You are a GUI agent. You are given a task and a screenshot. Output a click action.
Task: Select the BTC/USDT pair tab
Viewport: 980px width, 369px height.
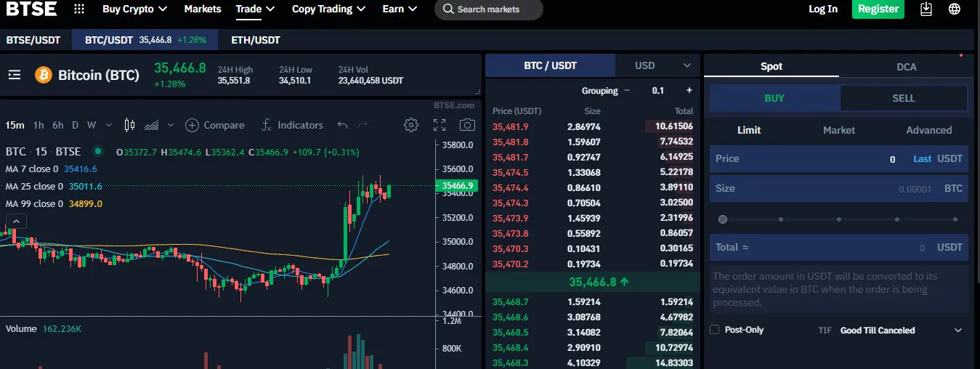[145, 40]
